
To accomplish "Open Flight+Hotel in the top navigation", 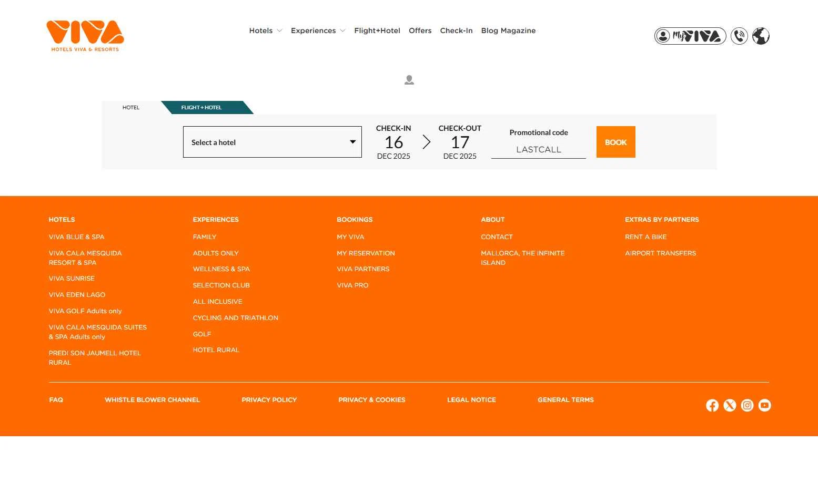I will pyautogui.click(x=377, y=30).
